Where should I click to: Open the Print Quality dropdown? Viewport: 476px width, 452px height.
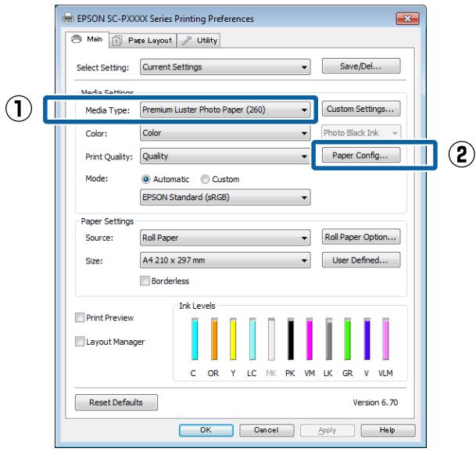tap(225, 156)
